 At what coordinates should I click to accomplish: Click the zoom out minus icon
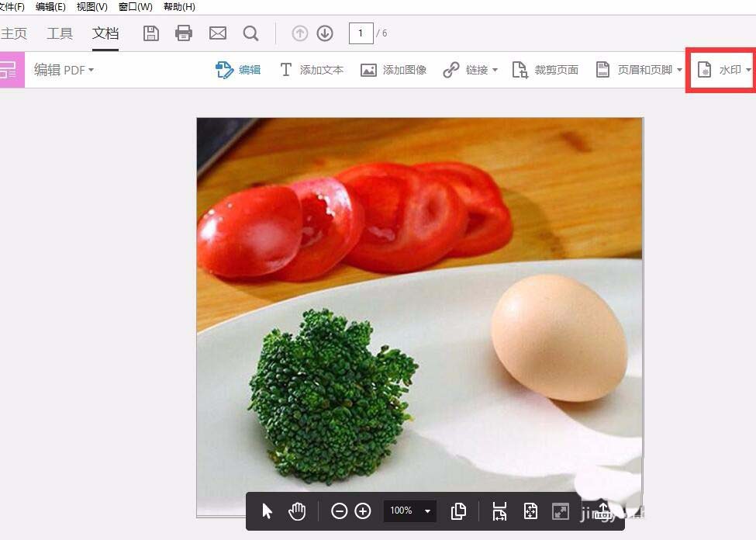pyautogui.click(x=340, y=511)
